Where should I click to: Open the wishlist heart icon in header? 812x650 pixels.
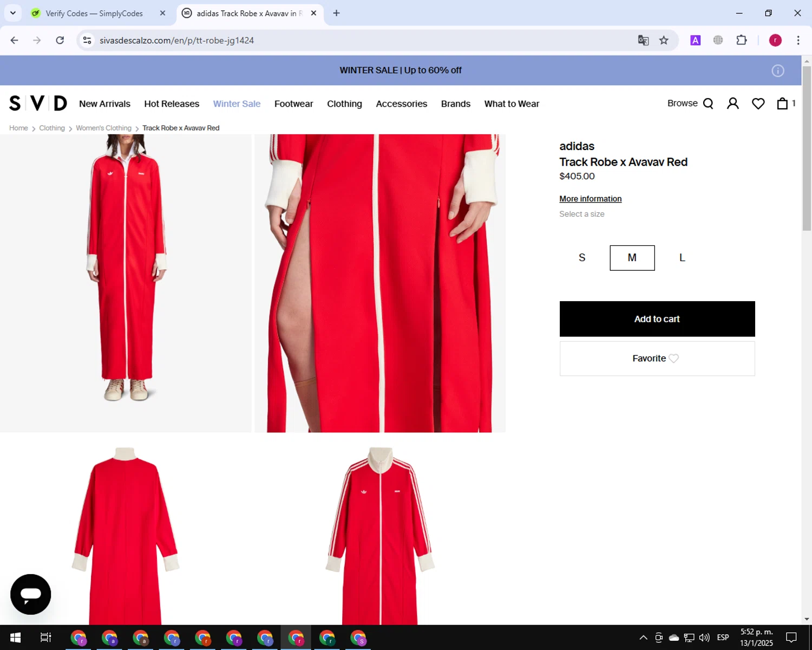pyautogui.click(x=758, y=103)
